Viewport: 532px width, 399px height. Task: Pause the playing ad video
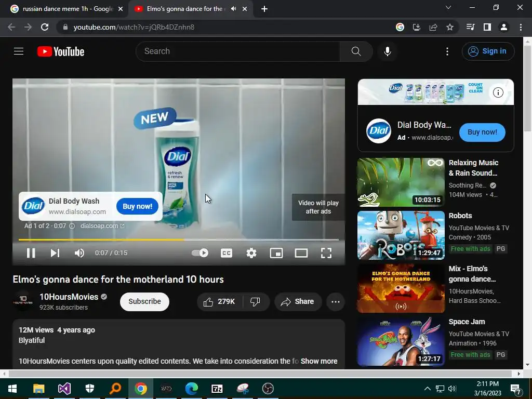click(31, 253)
